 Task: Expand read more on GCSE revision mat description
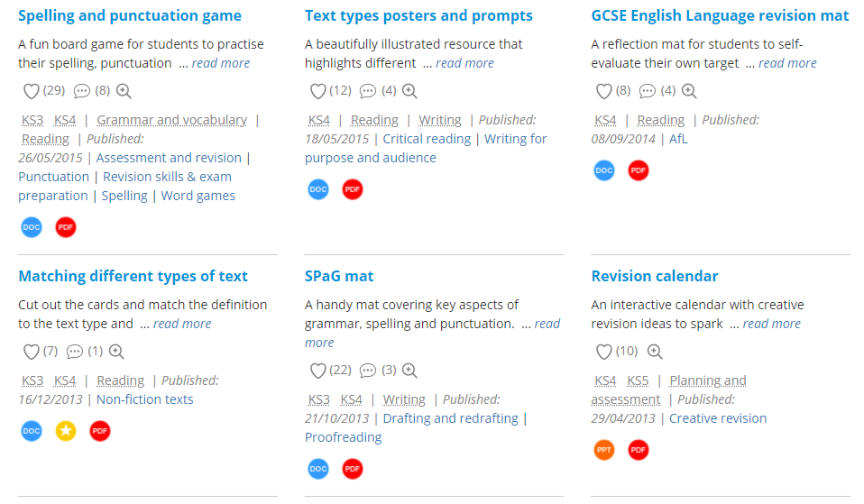[x=788, y=63]
